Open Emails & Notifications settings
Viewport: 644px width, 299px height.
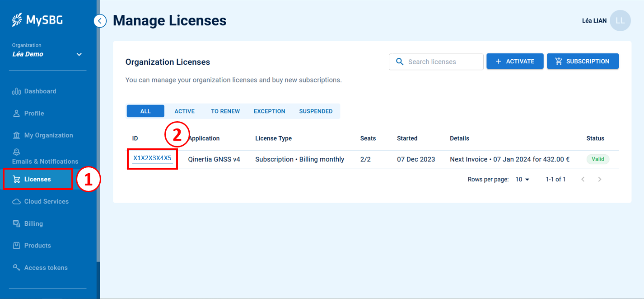(x=45, y=157)
